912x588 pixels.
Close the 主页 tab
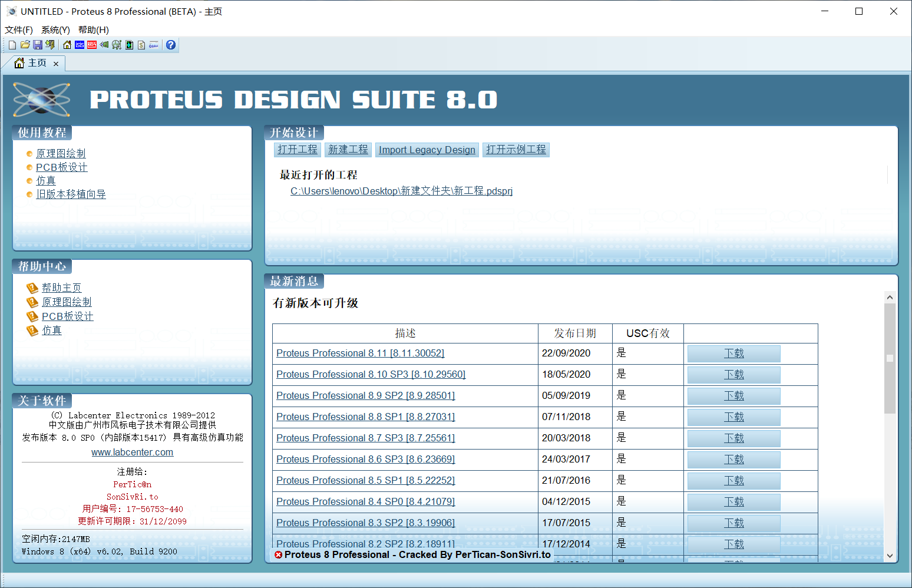pos(56,63)
